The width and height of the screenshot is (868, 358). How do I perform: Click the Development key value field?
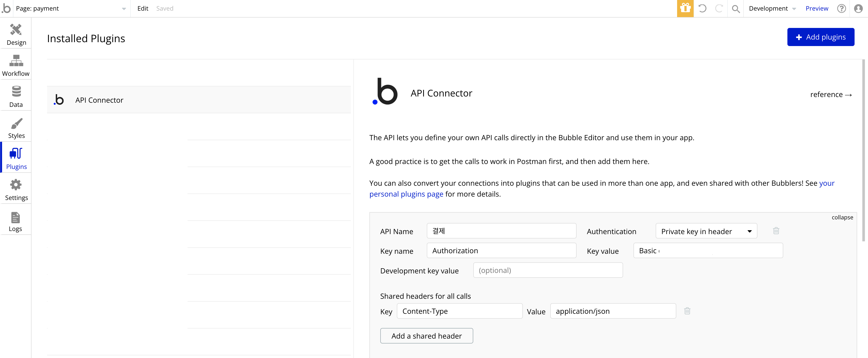[x=548, y=270]
